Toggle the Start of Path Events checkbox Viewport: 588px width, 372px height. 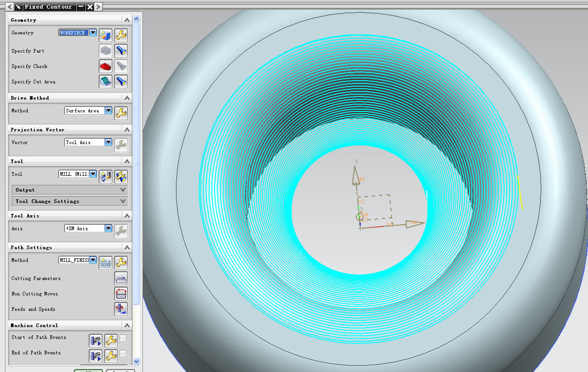click(123, 338)
